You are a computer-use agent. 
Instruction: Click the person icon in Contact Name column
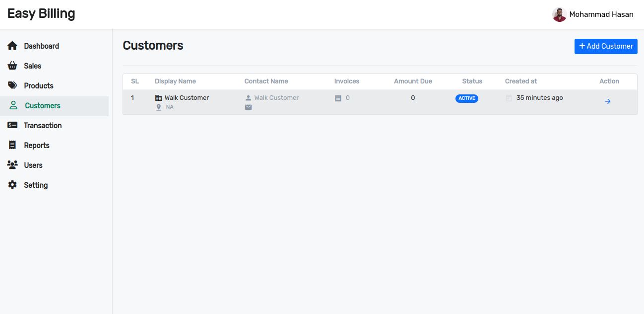click(249, 98)
